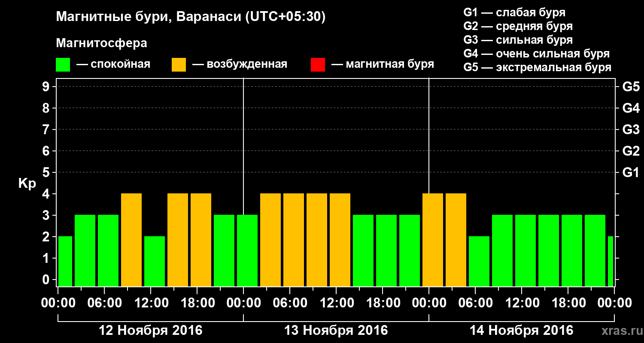Click Kp 2 green bar above 06:00, 14 Ноября
This screenshot has width=644, height=343.
[479, 261]
